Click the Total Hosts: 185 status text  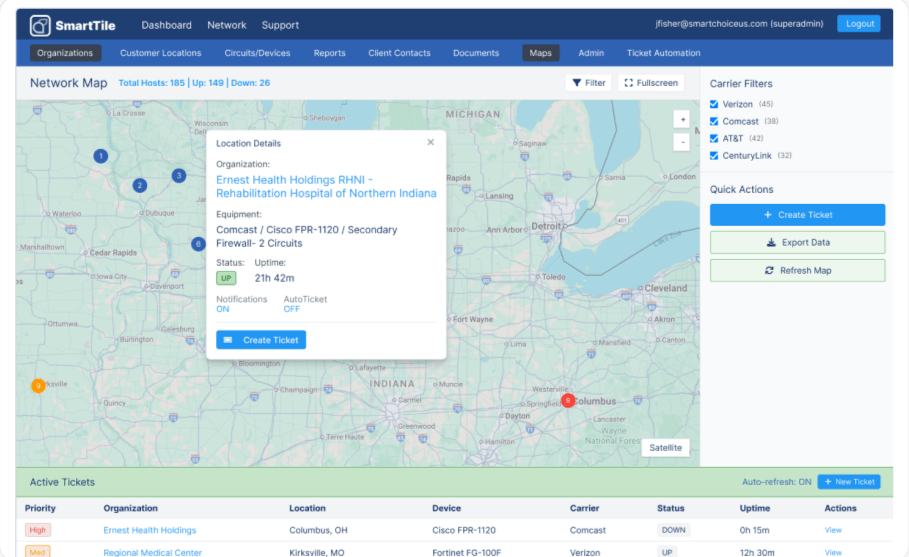[151, 83]
